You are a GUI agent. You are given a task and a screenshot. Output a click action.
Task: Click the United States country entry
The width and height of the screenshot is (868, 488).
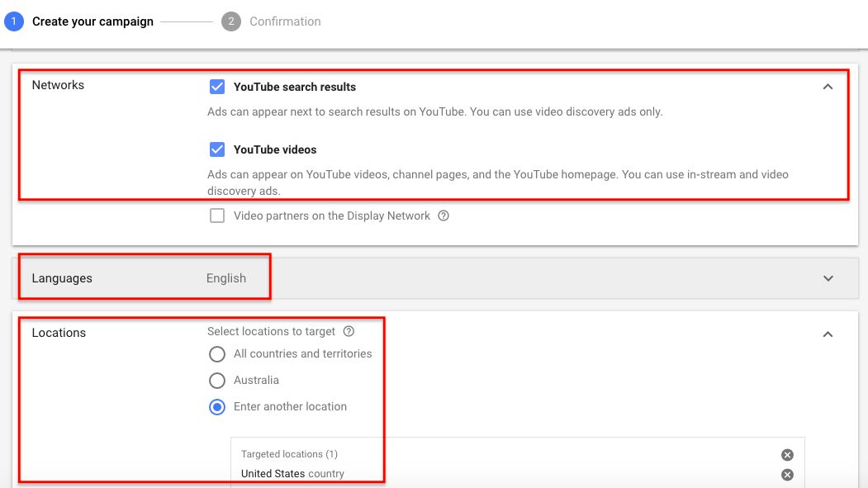tap(292, 474)
